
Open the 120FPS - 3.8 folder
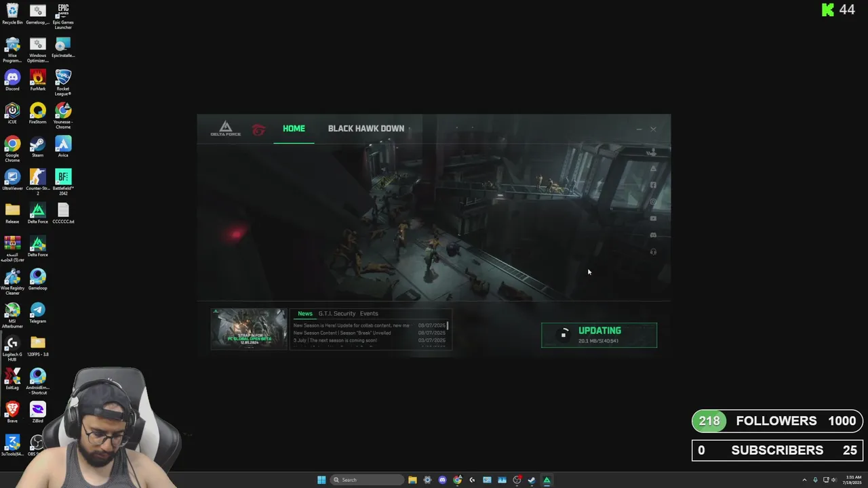pos(38,346)
